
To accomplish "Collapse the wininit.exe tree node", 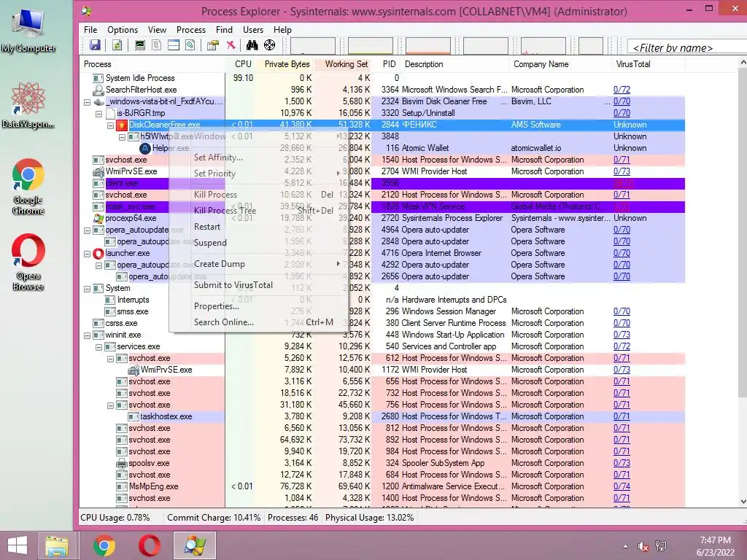I will (88, 335).
